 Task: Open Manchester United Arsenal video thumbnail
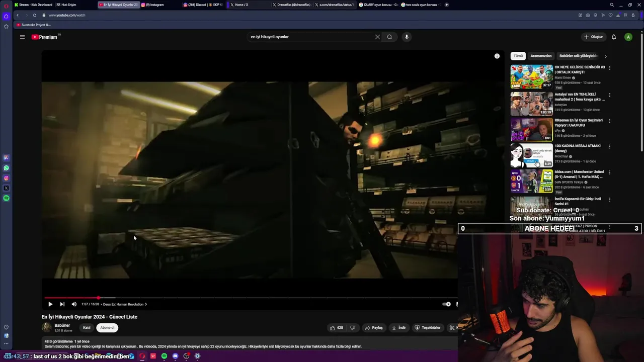coord(531,181)
